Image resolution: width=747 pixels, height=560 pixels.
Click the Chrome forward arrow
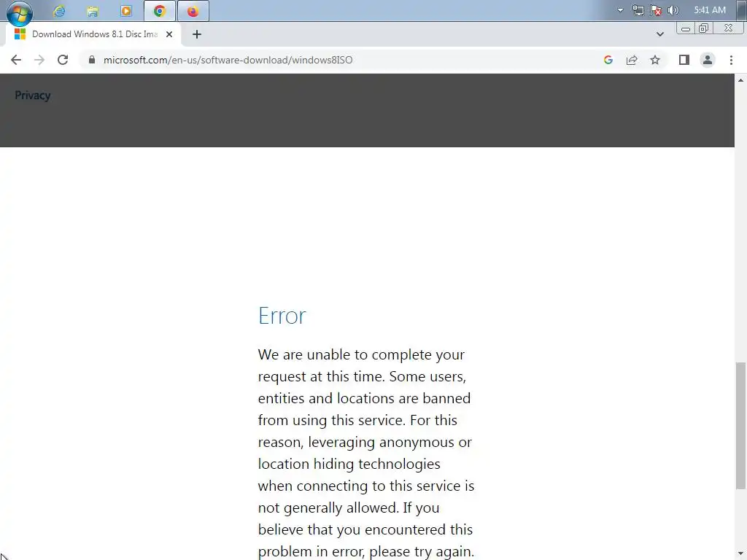click(39, 60)
